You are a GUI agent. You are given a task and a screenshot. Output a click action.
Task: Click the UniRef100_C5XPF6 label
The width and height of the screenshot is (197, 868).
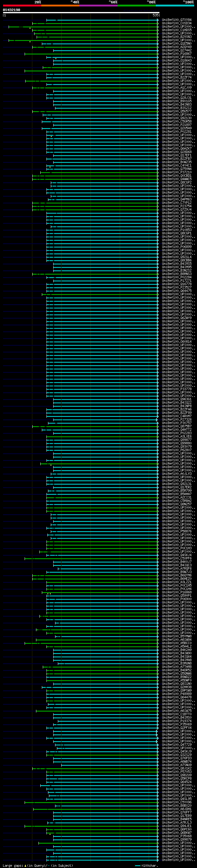(x=177, y=559)
